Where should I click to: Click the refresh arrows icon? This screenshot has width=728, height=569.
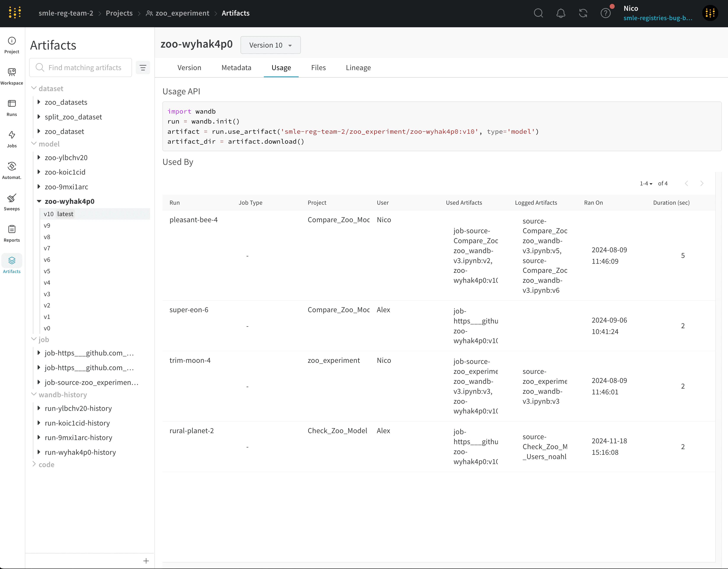point(583,13)
